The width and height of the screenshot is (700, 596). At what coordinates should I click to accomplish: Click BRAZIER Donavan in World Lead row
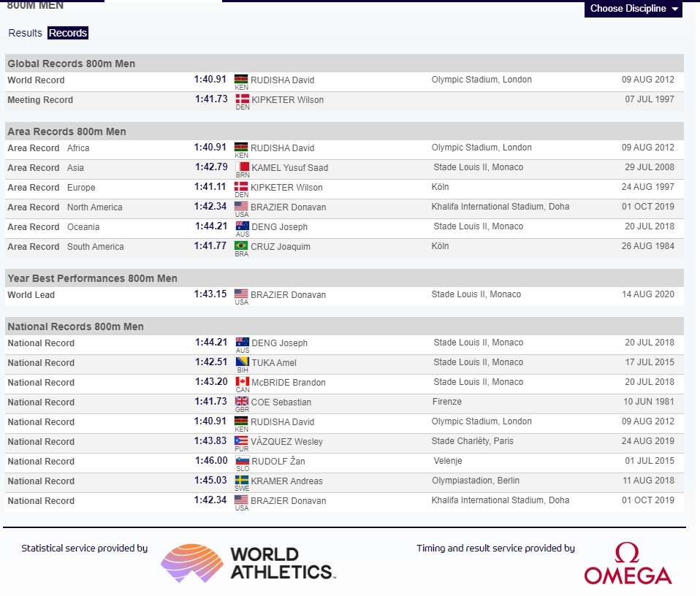289,295
